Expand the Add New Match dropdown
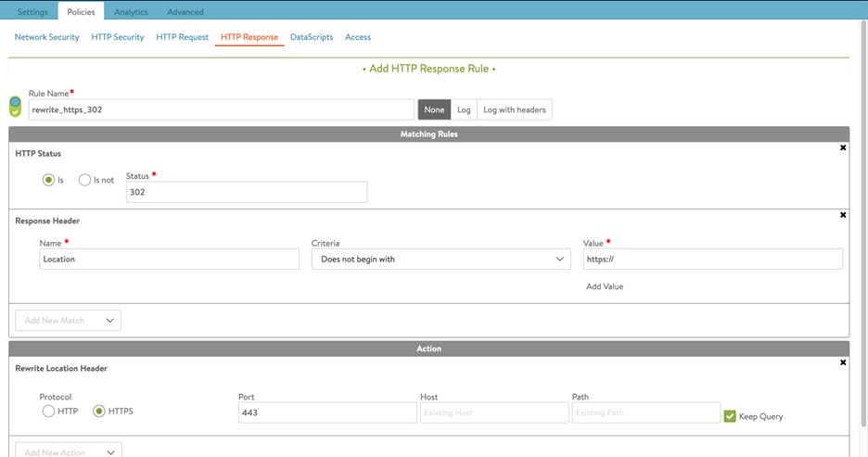 point(69,321)
